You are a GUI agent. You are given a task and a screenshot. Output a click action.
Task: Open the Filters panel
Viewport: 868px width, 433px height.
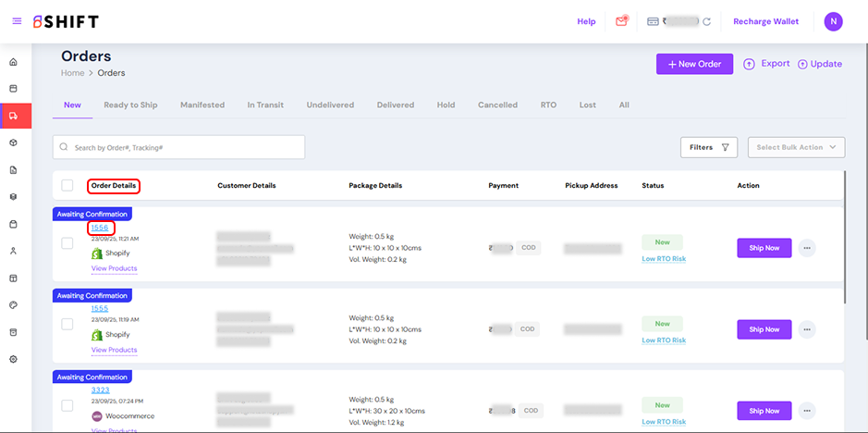708,147
